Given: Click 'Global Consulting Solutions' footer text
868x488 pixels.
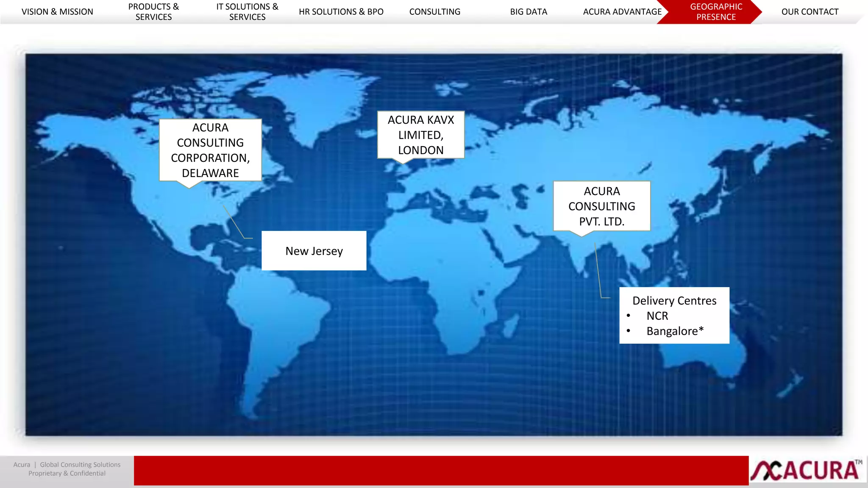Looking at the screenshot, I should pyautogui.click(x=80, y=465).
